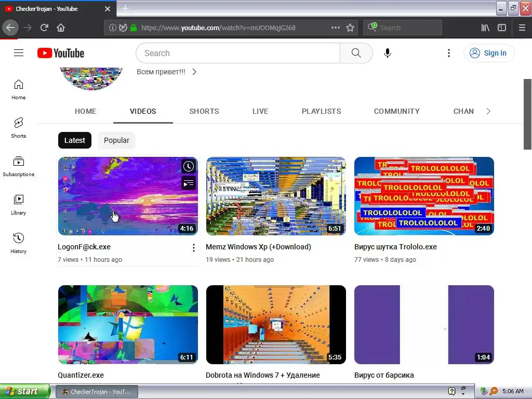The image size is (532, 399).
Task: Click the page vertical scrollbar thumb
Action: [527, 114]
